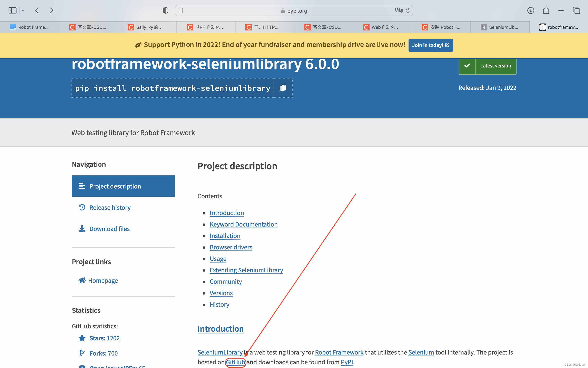Select Project description in Navigation
The width and height of the screenshot is (588, 368).
click(123, 186)
